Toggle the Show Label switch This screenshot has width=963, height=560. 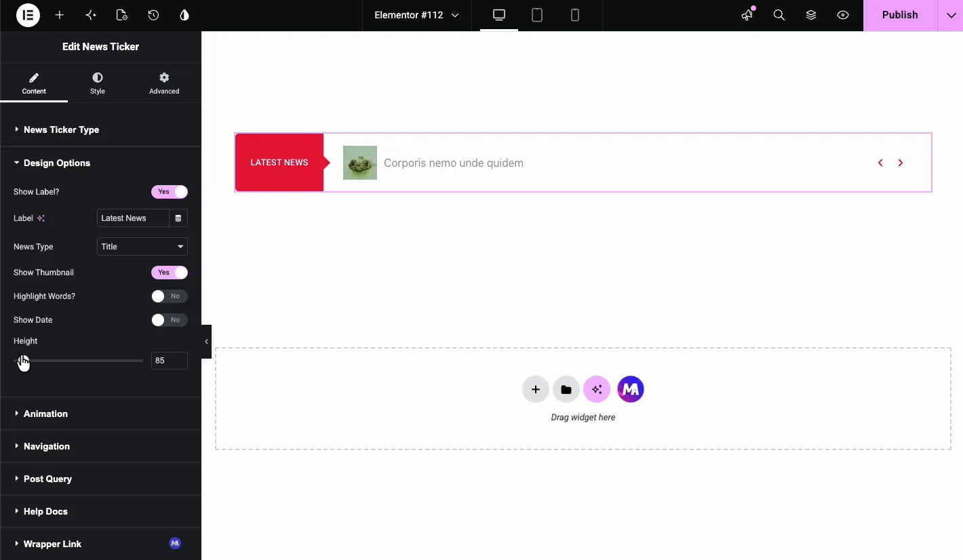pos(170,192)
